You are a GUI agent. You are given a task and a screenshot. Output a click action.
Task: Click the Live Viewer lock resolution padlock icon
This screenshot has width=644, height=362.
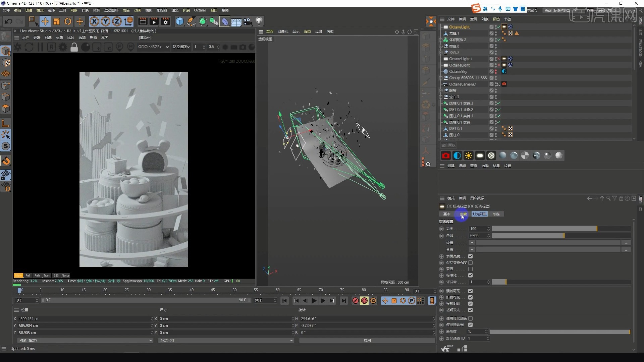[74, 47]
